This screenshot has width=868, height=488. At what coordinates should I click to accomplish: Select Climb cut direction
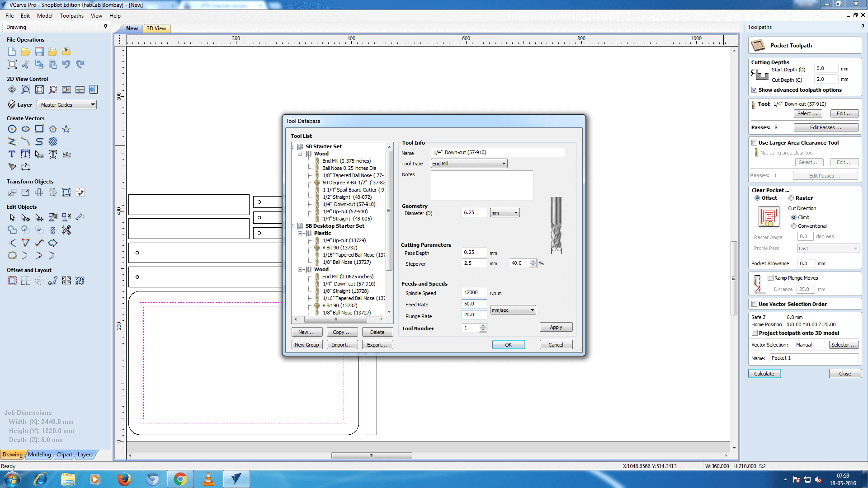pyautogui.click(x=794, y=217)
